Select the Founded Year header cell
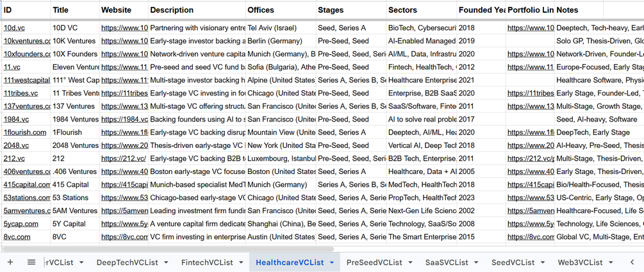Screen dimensions: 644x272 (481, 10)
